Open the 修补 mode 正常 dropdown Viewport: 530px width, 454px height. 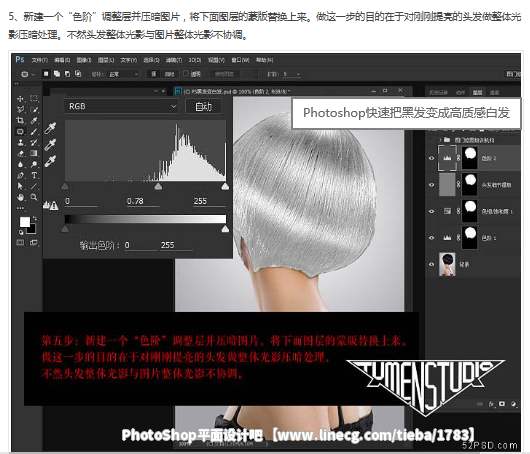coord(123,74)
